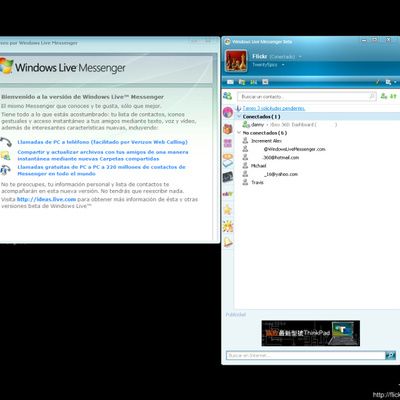This screenshot has height=400, width=400.
Task: Open the eBay sidebar tab
Action: (x=228, y=193)
